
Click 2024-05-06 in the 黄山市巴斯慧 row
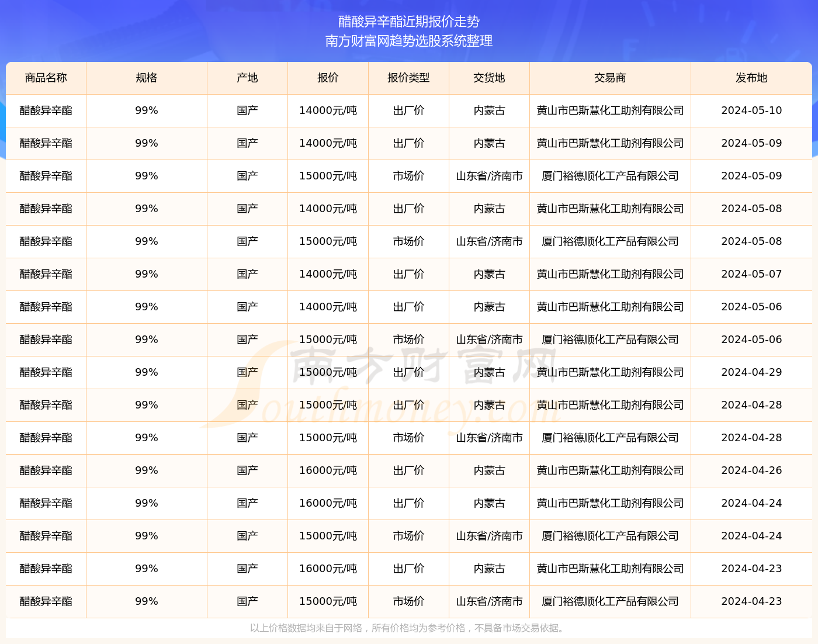click(751, 307)
